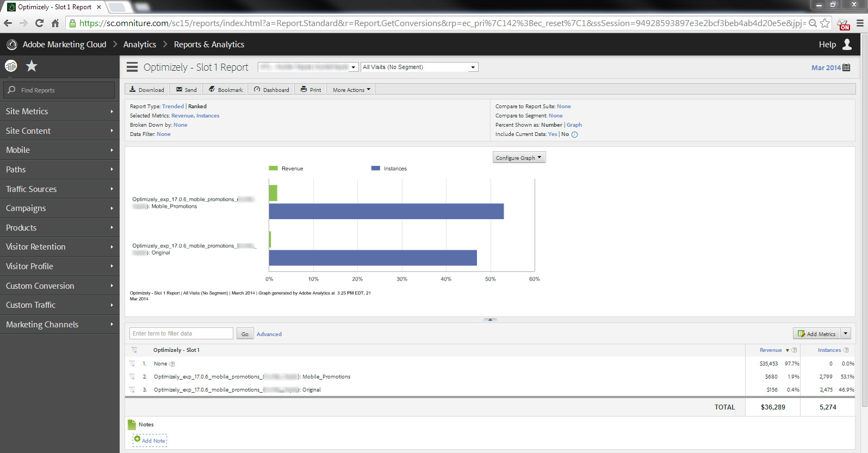Collapse the graph panel handle arrow
Image resolution: width=868 pixels, height=453 pixels.
click(x=490, y=320)
